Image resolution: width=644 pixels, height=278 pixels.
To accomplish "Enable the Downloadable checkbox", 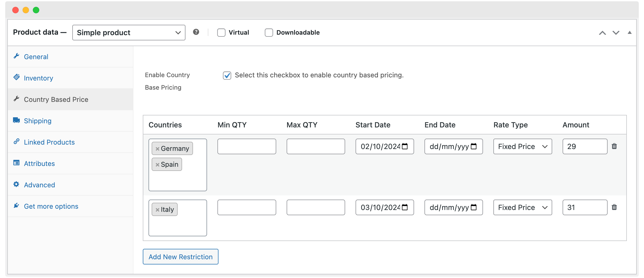I will (x=269, y=32).
